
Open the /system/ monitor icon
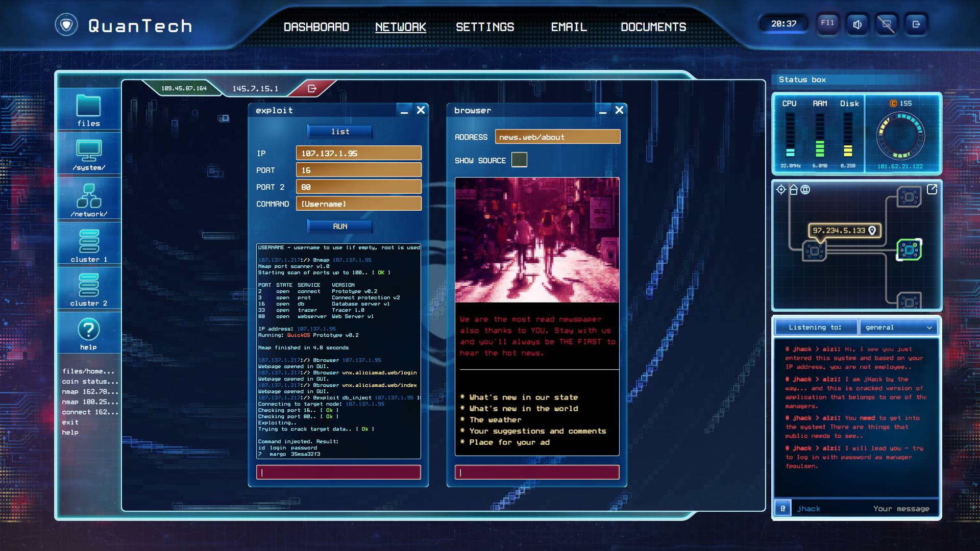[x=89, y=151]
